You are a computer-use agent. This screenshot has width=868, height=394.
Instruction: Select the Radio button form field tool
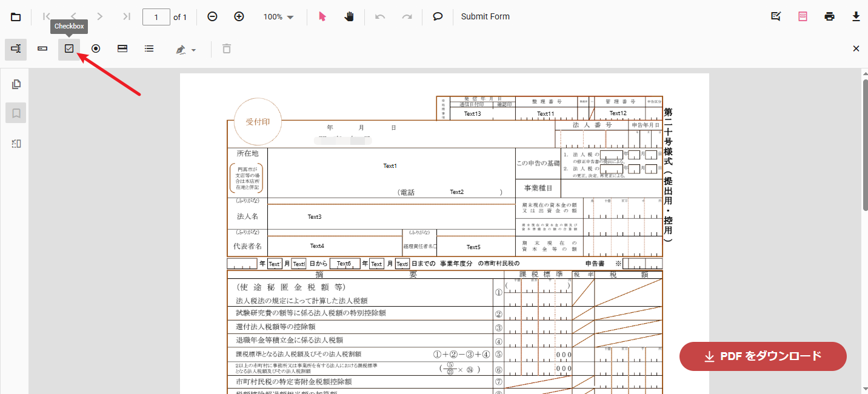click(x=96, y=49)
